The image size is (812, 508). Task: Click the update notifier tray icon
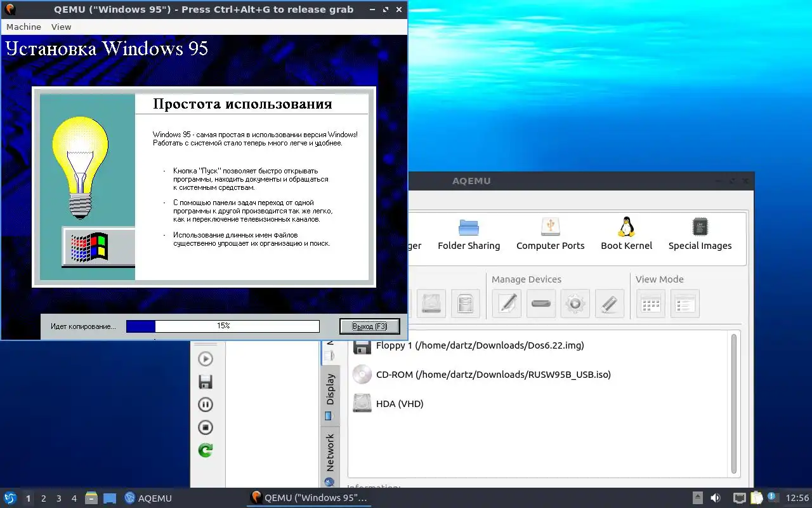(x=773, y=497)
